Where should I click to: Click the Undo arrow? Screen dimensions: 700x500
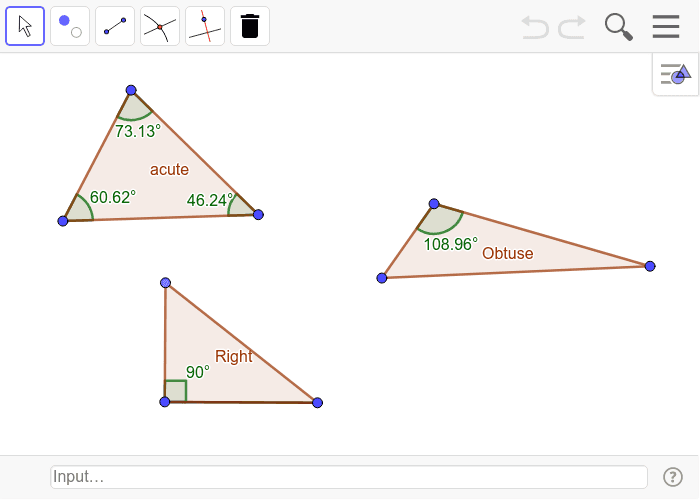click(x=535, y=27)
